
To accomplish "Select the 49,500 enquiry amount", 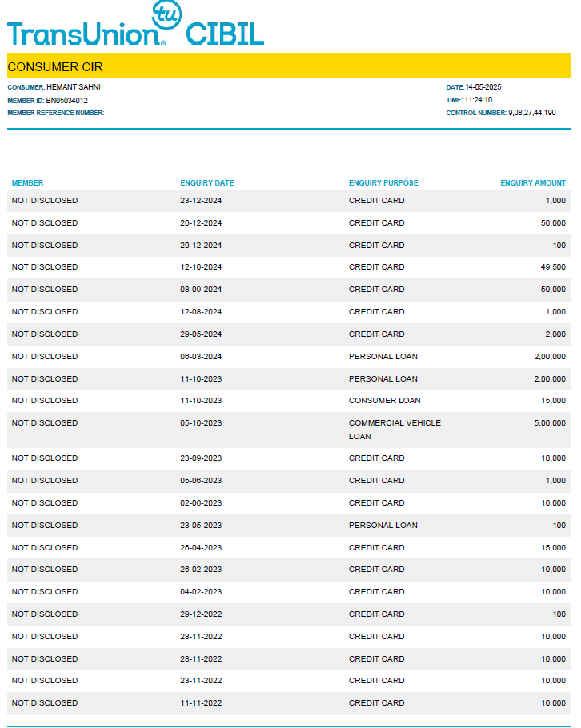I will pos(553,267).
